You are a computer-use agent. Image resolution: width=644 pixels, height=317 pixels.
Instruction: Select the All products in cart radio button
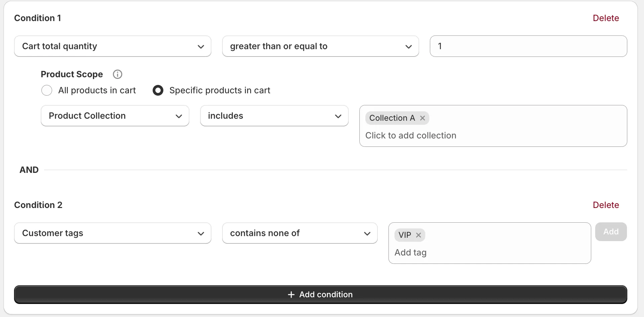[47, 90]
